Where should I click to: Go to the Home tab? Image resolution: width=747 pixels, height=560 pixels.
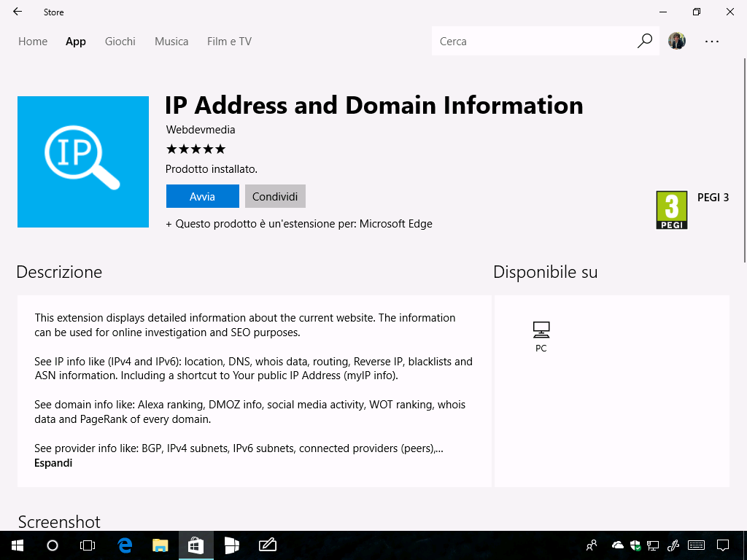click(x=33, y=42)
